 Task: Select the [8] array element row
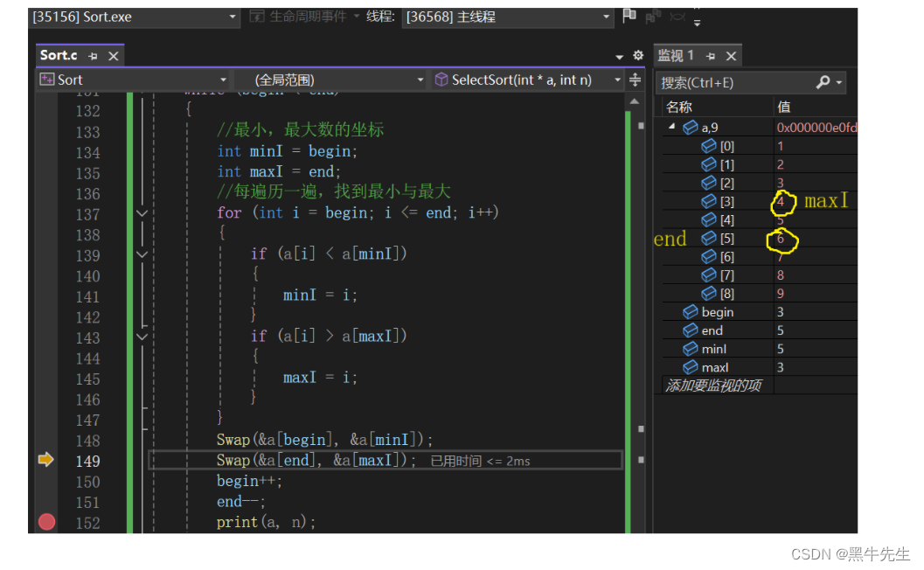[760, 294]
